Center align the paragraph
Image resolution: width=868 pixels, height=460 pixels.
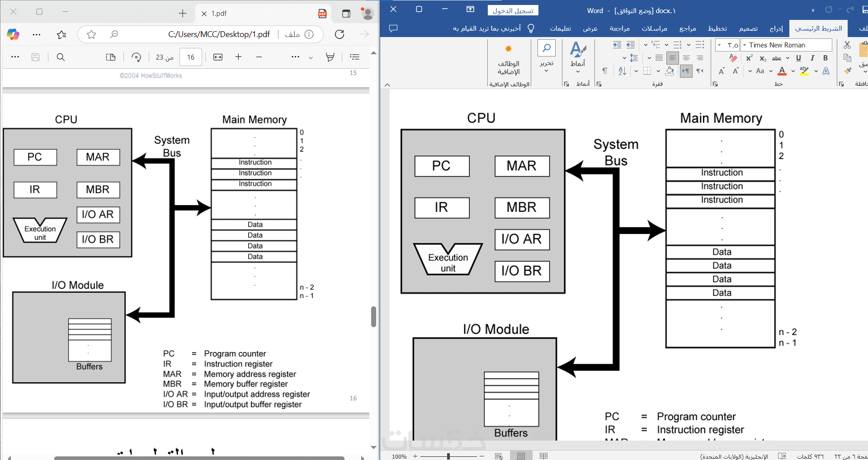point(686,58)
